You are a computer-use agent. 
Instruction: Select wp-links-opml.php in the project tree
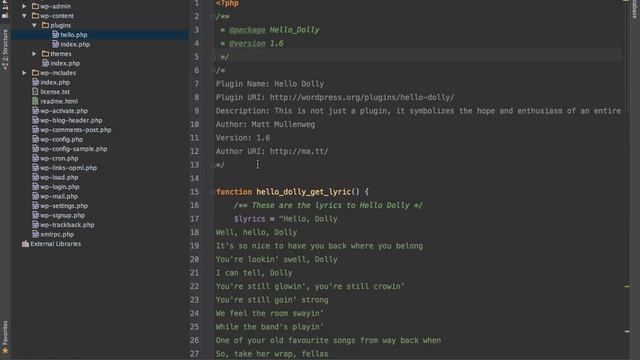(69, 168)
